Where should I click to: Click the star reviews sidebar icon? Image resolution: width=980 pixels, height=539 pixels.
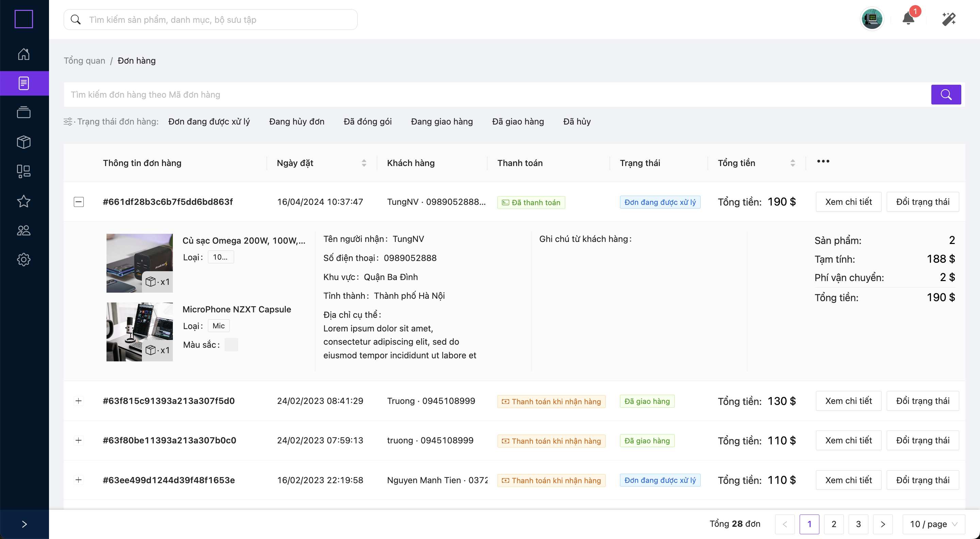[x=23, y=201]
